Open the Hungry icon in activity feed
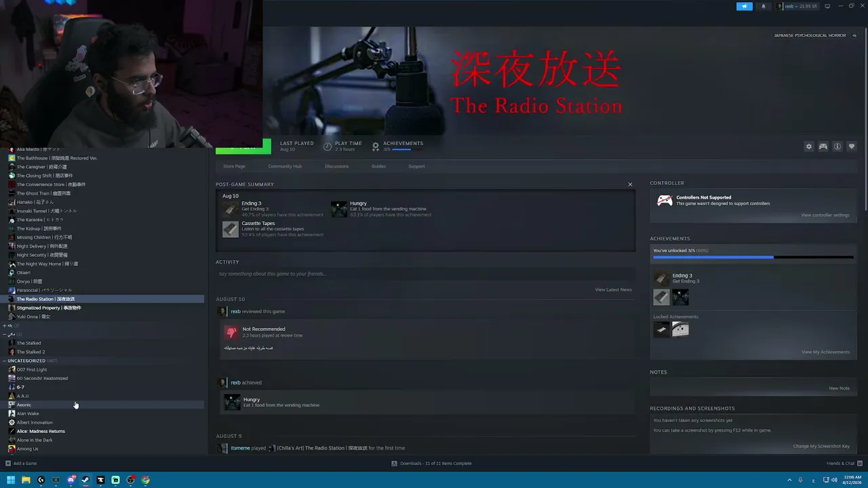 pyautogui.click(x=232, y=403)
